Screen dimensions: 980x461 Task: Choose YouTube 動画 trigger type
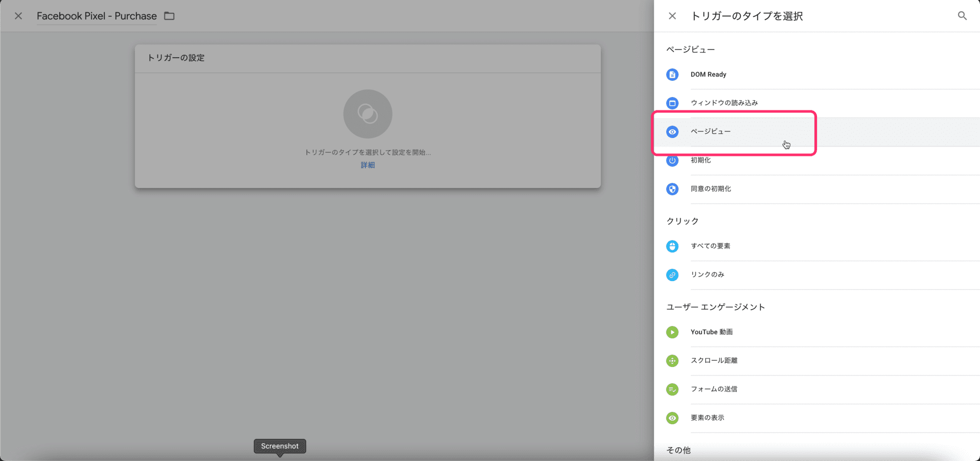pyautogui.click(x=817, y=332)
